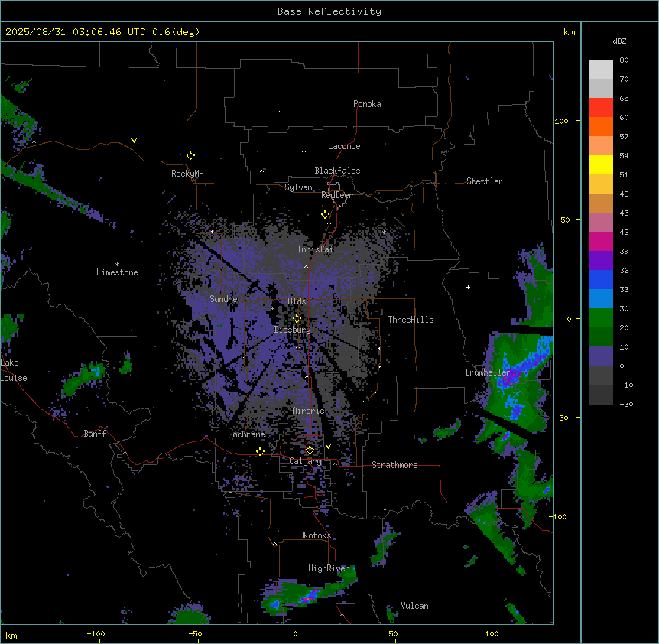Click the Lacombe city label
659x644 pixels.
[344, 146]
